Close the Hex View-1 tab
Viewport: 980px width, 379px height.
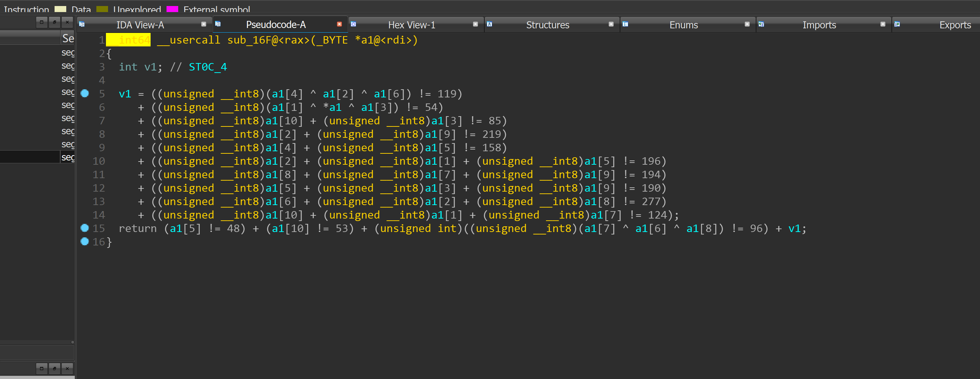pyautogui.click(x=475, y=24)
